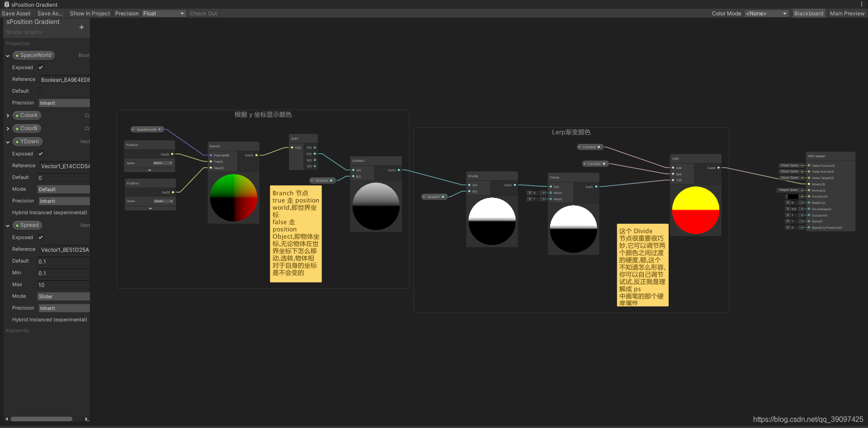Screen dimensions: 868x428
Task: Click the PBR Master Alpha input port
Action: [809, 221]
